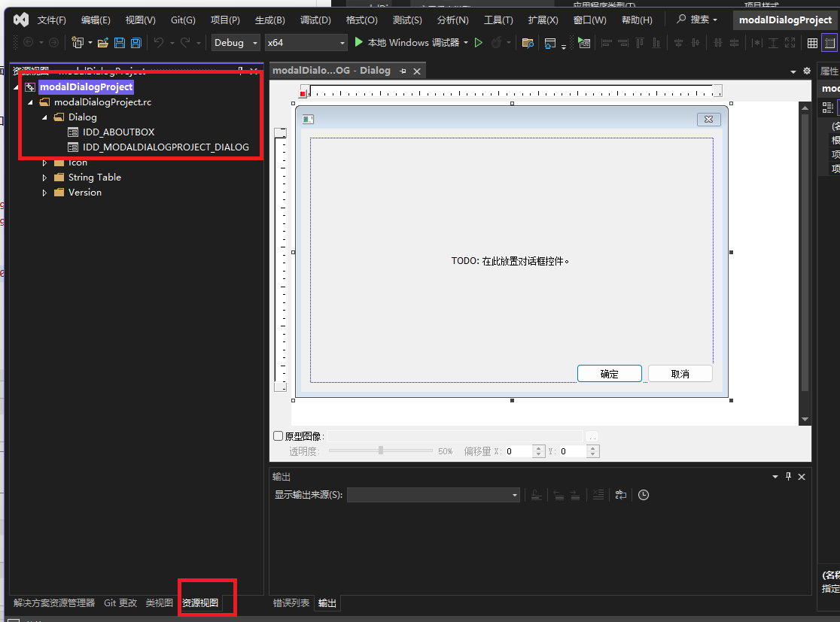Screen dimensions: 840x622
Task: Click the Open File folder icon
Action: [x=103, y=43]
